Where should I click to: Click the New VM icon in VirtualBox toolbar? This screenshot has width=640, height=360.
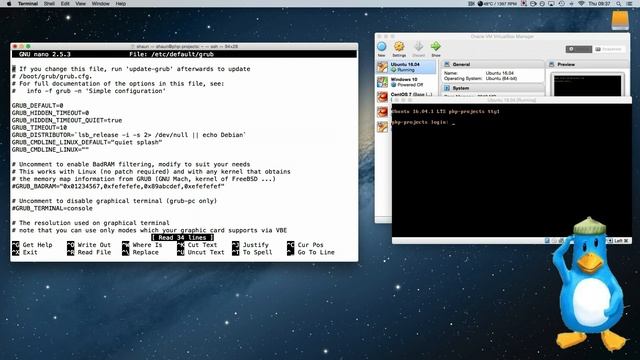point(382,47)
